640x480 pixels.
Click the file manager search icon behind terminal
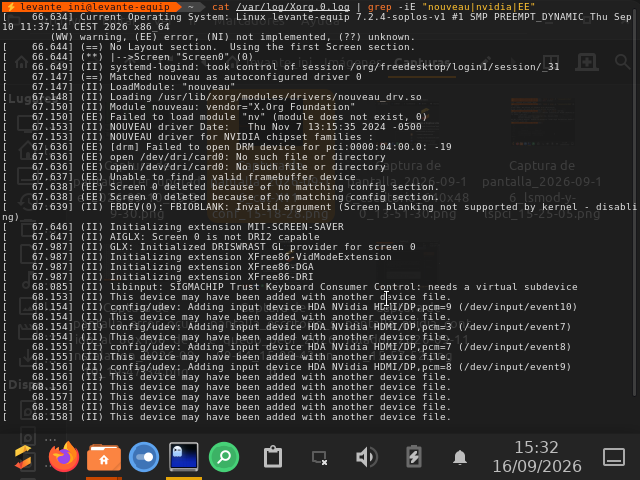pos(622,62)
